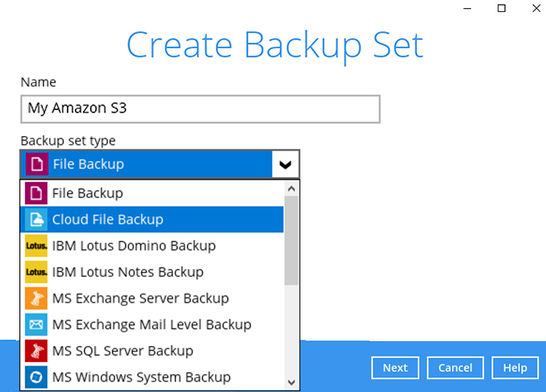
Task: Click in the Name field containing My Amazon S3
Action: (201, 109)
